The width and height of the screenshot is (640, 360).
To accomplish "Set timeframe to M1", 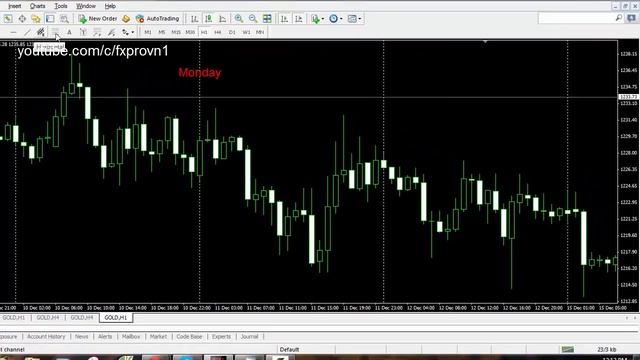I will 148,32.
